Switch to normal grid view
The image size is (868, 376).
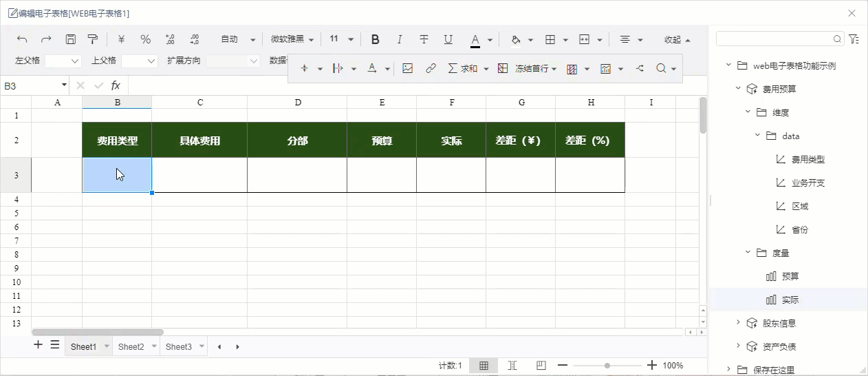click(484, 366)
